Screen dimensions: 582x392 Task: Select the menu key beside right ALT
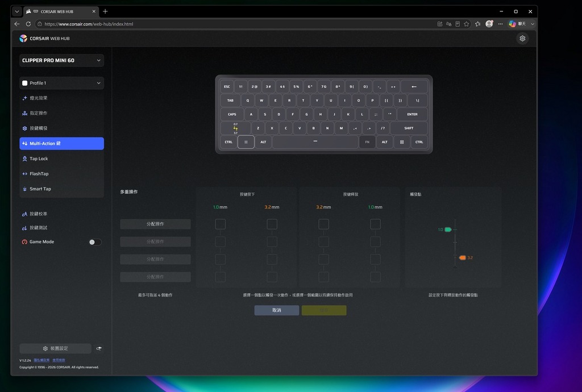(x=402, y=142)
